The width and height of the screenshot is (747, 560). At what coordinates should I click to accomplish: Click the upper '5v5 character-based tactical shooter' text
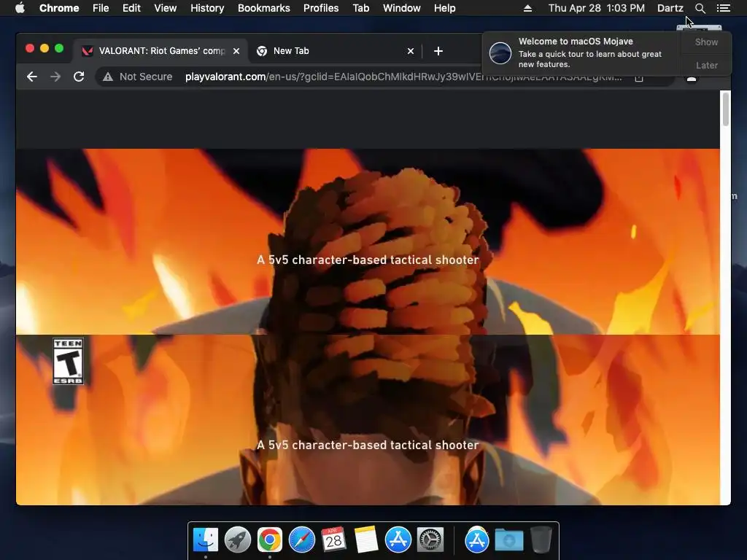click(x=368, y=260)
